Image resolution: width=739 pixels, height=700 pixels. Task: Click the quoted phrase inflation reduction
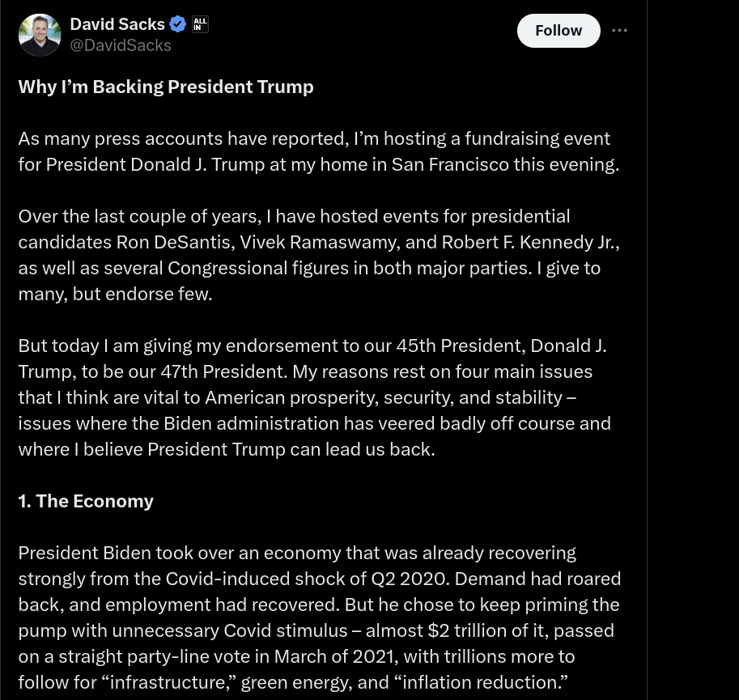pyautogui.click(x=485, y=682)
